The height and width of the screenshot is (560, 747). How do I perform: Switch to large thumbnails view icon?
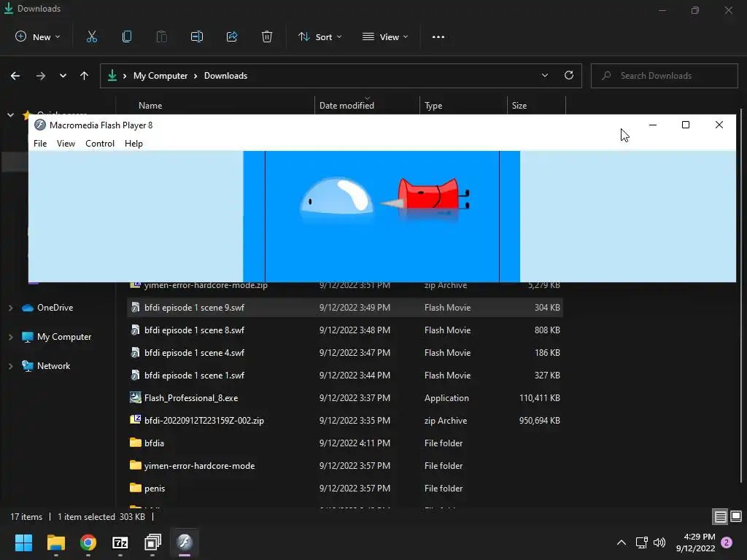736,517
